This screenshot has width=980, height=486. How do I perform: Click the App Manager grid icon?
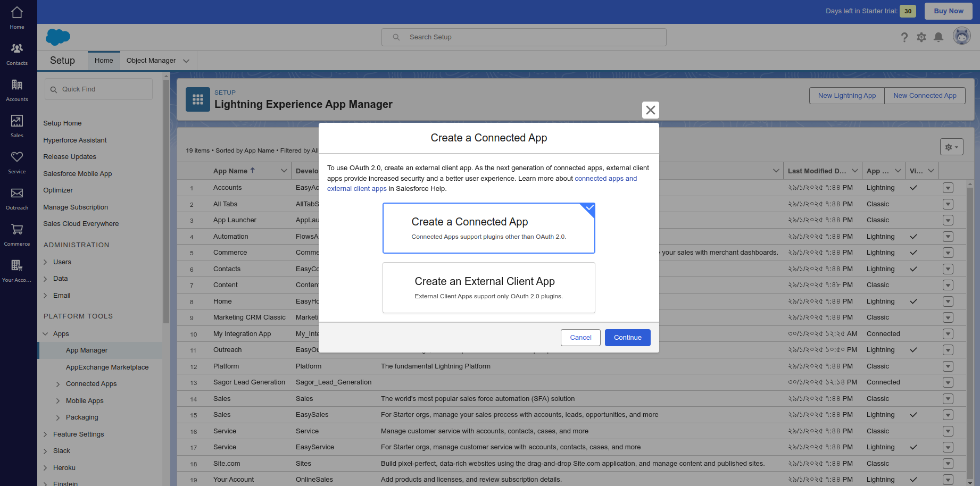point(198,99)
